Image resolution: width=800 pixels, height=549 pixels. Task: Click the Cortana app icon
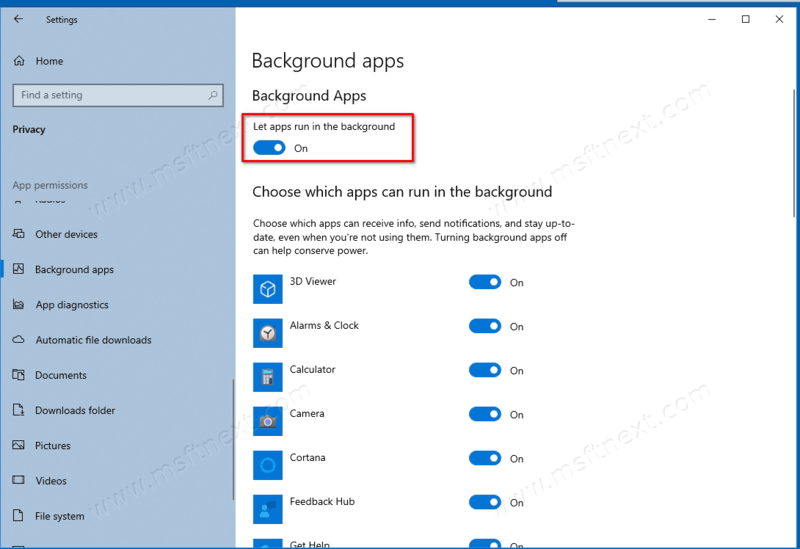coord(267,465)
